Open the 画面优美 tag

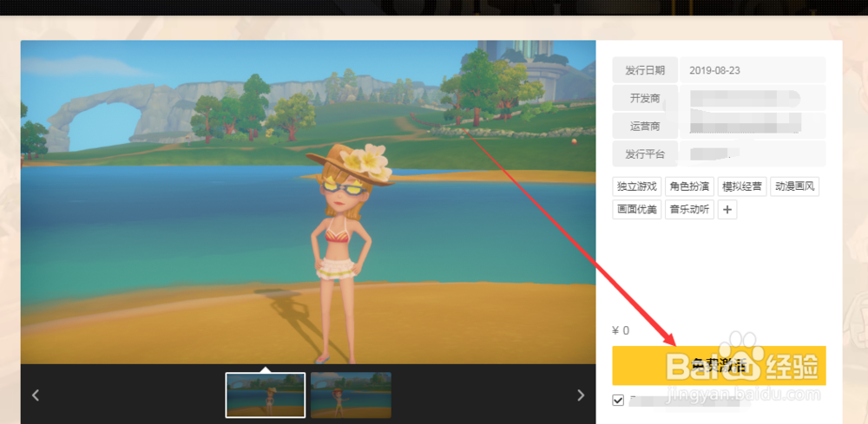click(636, 210)
